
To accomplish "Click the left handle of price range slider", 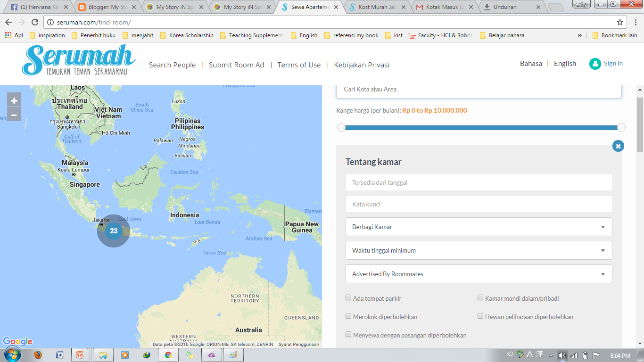I will click(x=341, y=128).
